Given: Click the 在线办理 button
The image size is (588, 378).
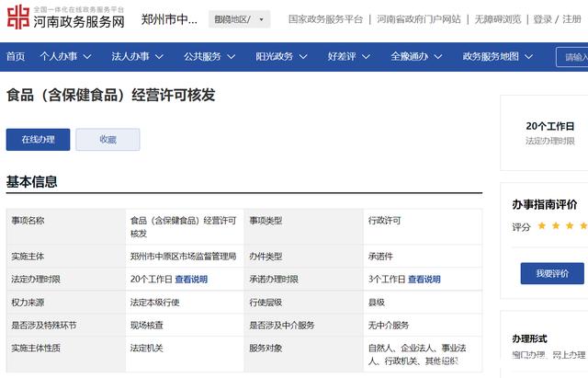Looking at the screenshot, I should [38, 139].
